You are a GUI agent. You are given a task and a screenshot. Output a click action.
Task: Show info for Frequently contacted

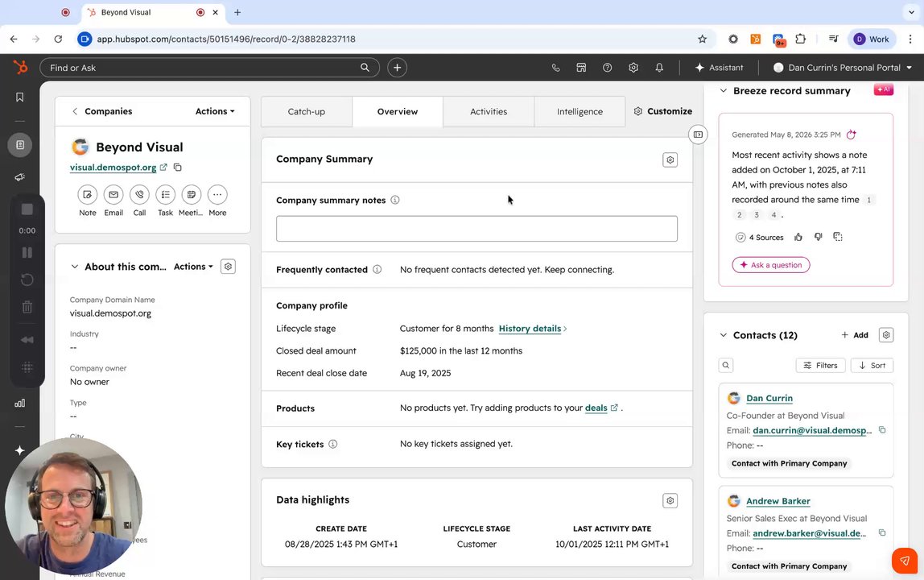pyautogui.click(x=377, y=270)
